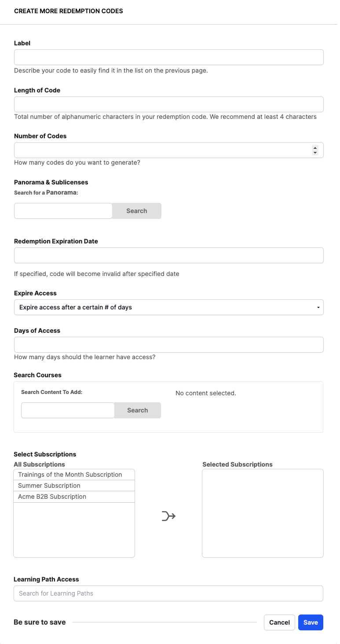340x644 pixels.
Task: Click the Panorama Search button
Action: pos(136,210)
